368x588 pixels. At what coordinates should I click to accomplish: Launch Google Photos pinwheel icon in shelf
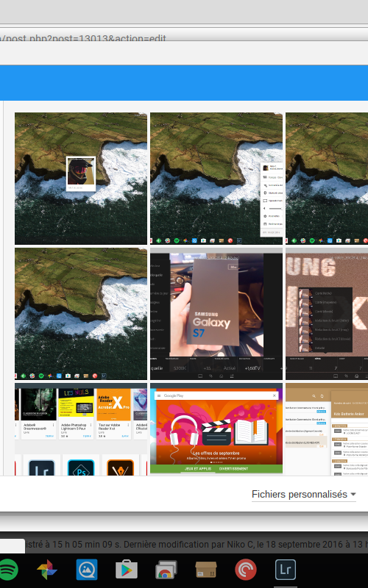47,570
